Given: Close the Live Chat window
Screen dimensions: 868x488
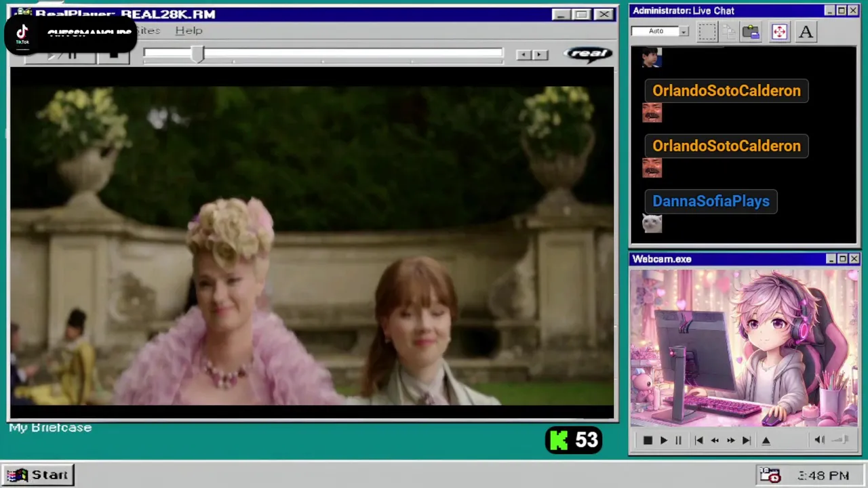Looking at the screenshot, I should (854, 11).
